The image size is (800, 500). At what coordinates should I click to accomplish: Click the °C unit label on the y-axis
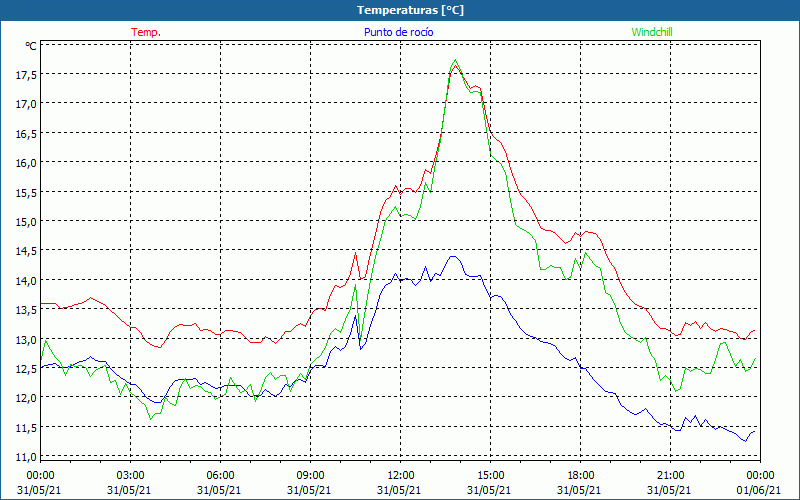click(x=31, y=46)
